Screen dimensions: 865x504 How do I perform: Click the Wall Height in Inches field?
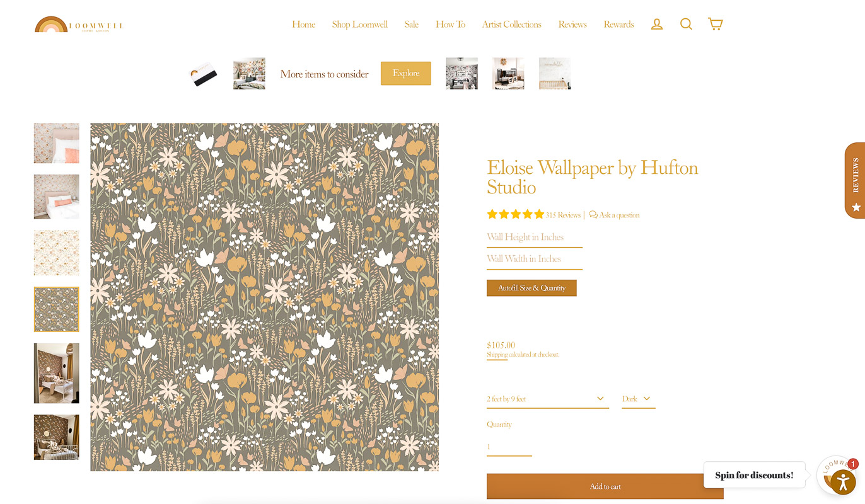pos(535,238)
